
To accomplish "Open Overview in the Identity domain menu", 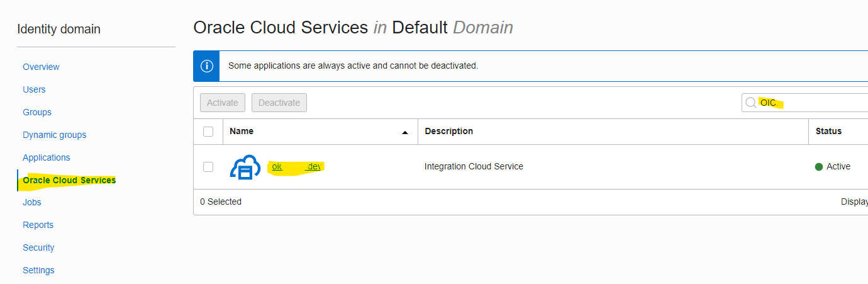I will click(x=41, y=67).
